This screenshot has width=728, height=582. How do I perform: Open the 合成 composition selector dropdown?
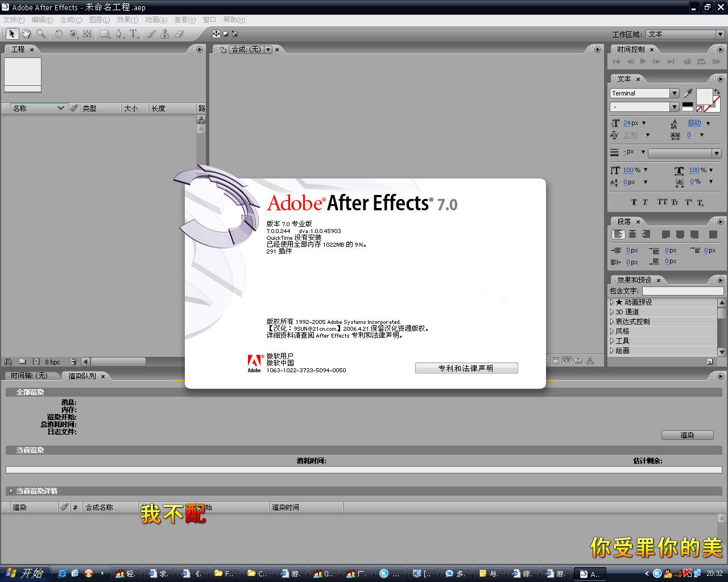pos(268,49)
